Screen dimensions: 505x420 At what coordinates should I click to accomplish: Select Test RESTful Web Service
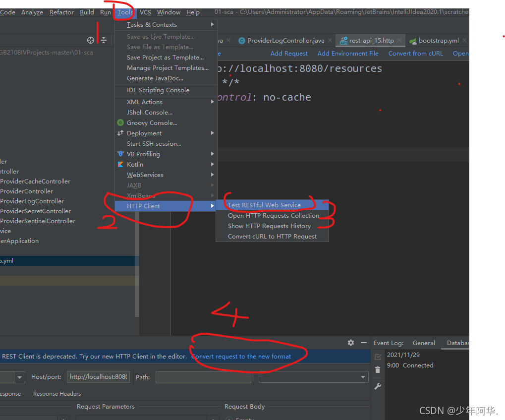pyautogui.click(x=273, y=205)
